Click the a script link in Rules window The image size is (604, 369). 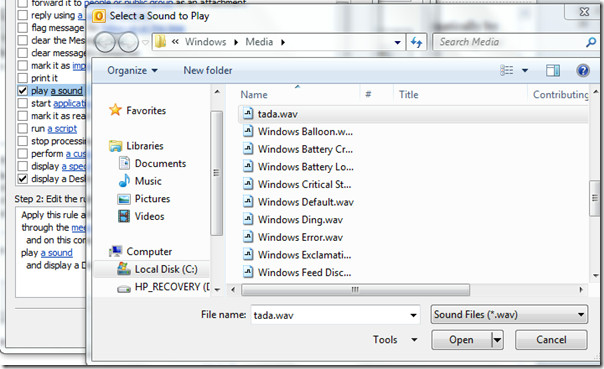coord(62,128)
